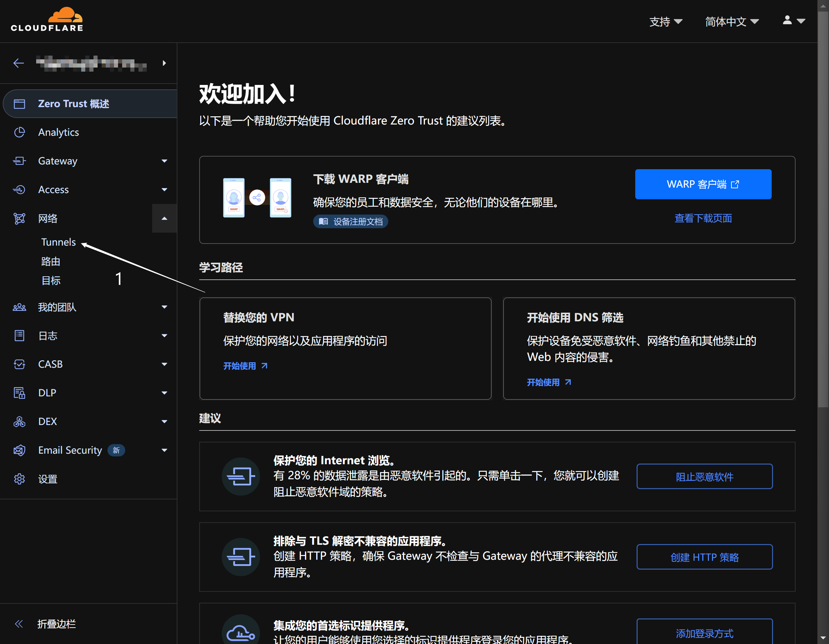The image size is (829, 644).
Task: Open 查看下载页面 link
Action: [703, 218]
